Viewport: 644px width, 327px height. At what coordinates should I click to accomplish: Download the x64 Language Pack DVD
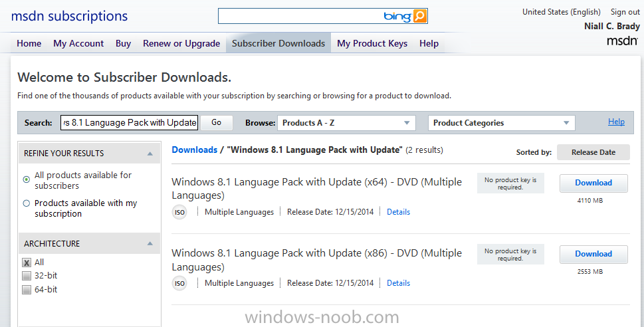click(593, 183)
